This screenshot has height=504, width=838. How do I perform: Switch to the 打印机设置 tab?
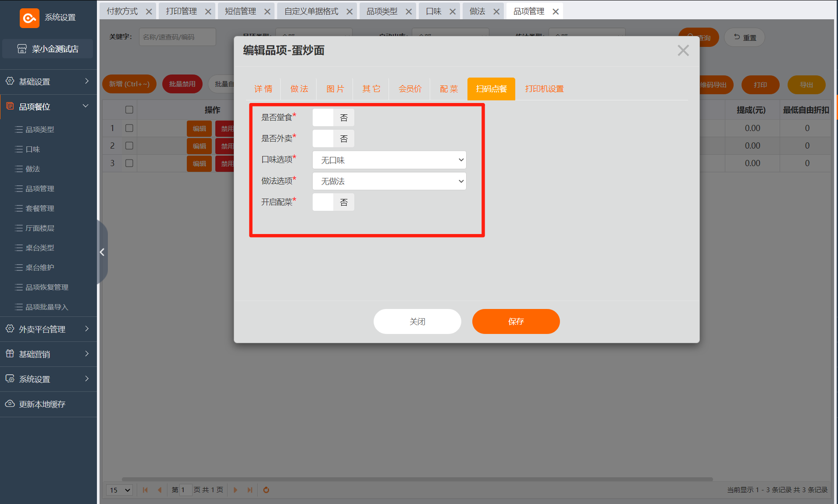(x=544, y=89)
